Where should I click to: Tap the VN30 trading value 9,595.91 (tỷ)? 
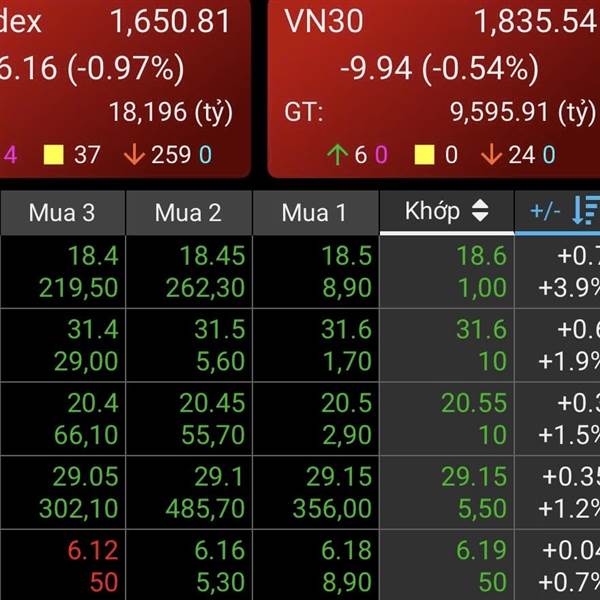point(523,113)
